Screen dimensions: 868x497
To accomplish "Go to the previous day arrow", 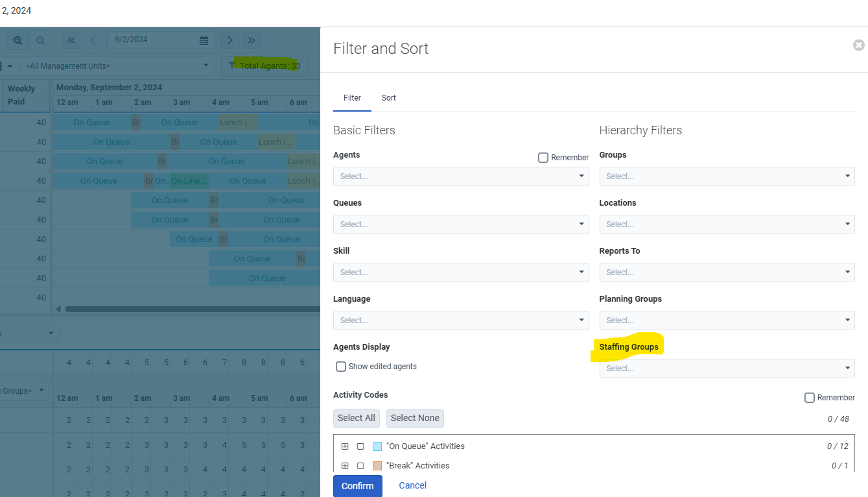I will click(x=93, y=40).
